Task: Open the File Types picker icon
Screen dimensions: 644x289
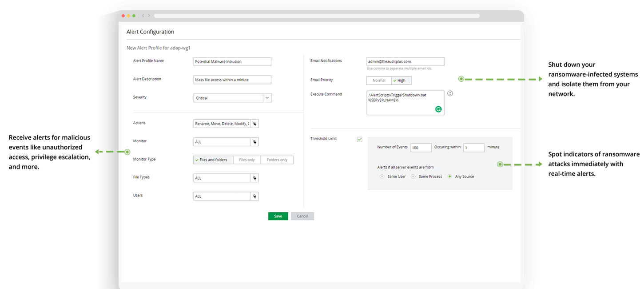Action: click(x=254, y=178)
